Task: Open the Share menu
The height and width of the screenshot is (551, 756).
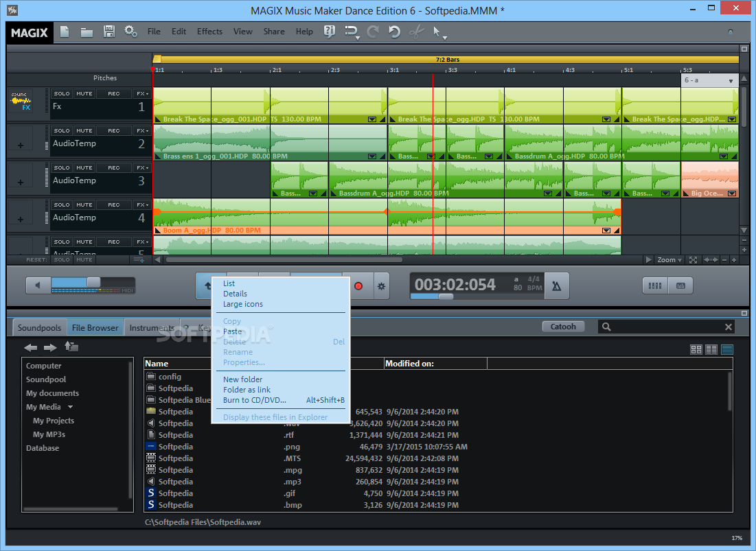Action: 274,32
